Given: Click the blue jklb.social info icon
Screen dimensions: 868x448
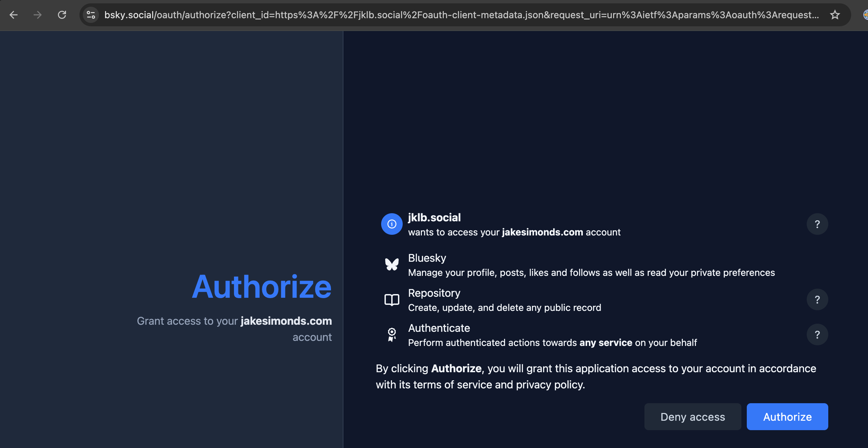Looking at the screenshot, I should (392, 224).
